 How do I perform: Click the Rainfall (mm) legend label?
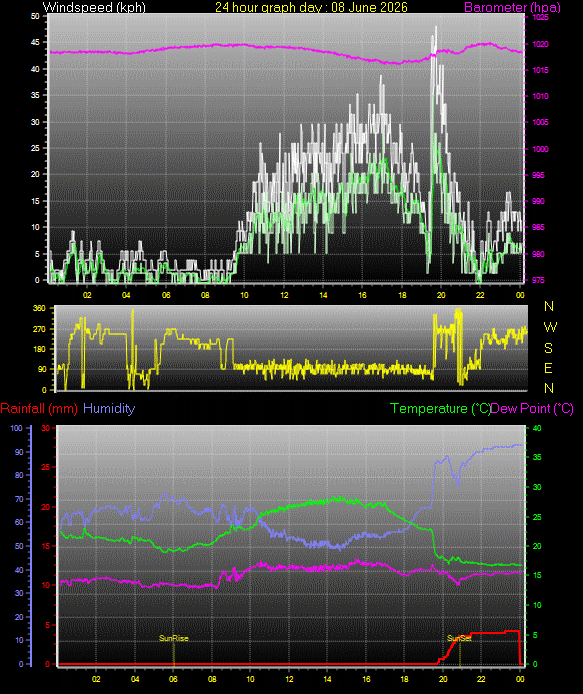pos(39,408)
